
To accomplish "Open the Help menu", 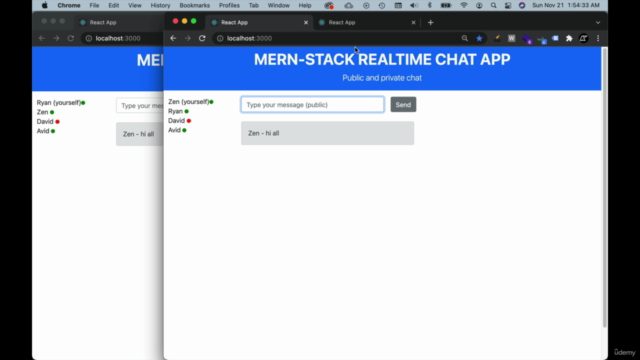I will 304,5.
